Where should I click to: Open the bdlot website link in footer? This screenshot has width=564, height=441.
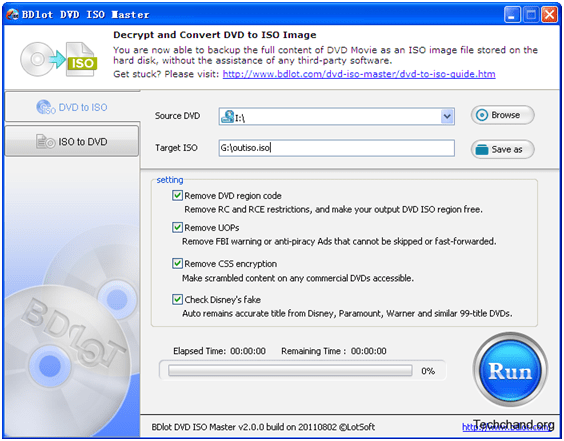[x=508, y=427]
